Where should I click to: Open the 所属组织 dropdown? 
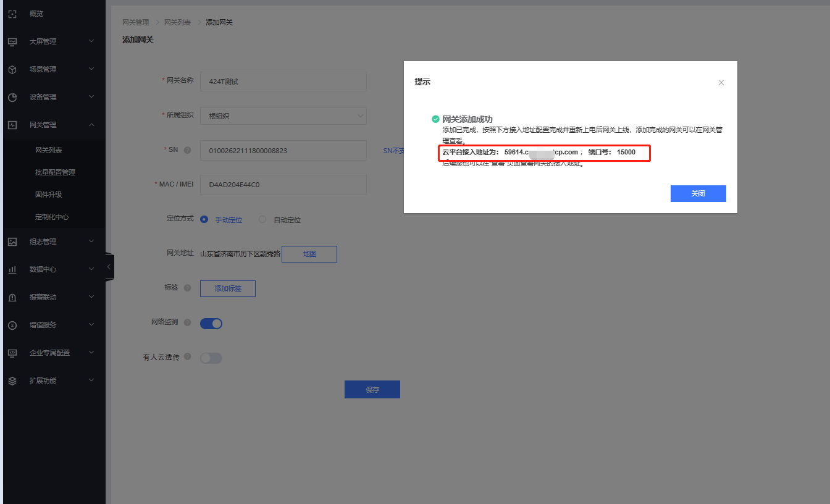(x=283, y=115)
